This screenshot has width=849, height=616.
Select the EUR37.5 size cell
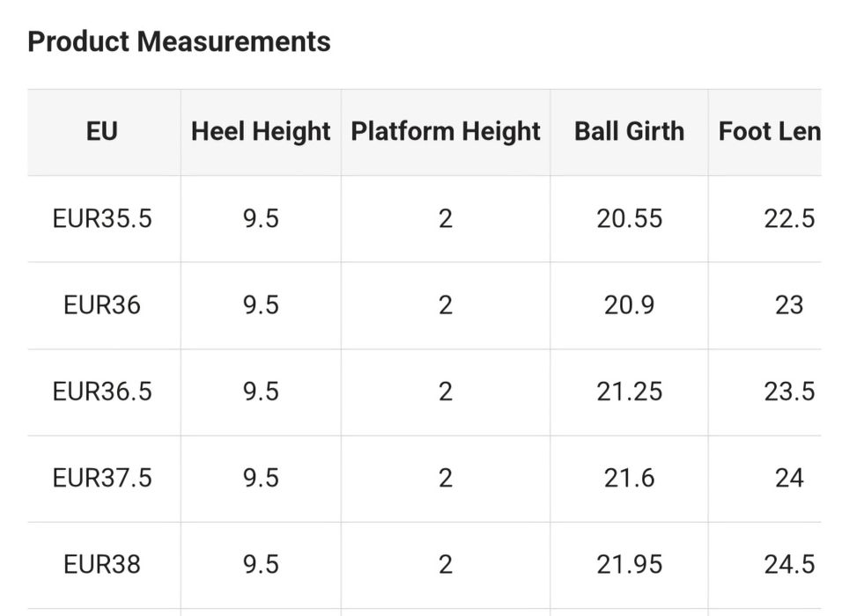coord(102,478)
